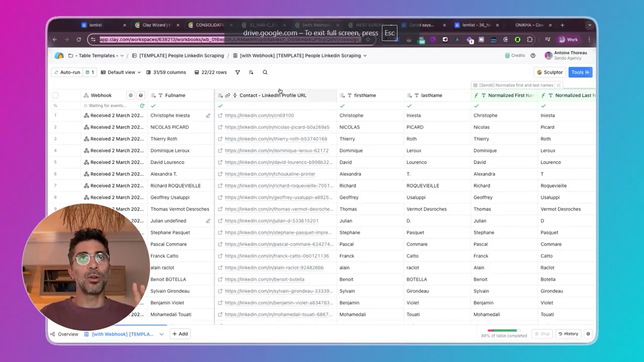Click the table search magnifier icon
644x362 pixels.
tap(265, 73)
